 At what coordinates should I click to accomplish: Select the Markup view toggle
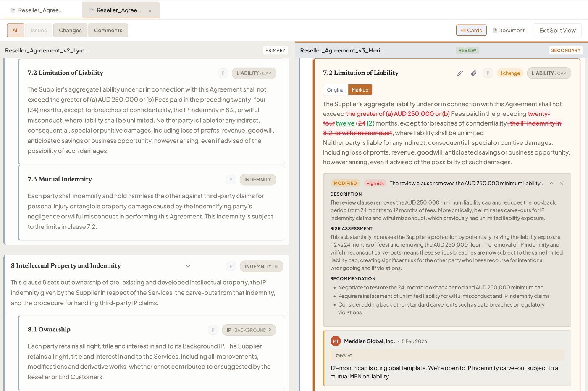point(360,90)
